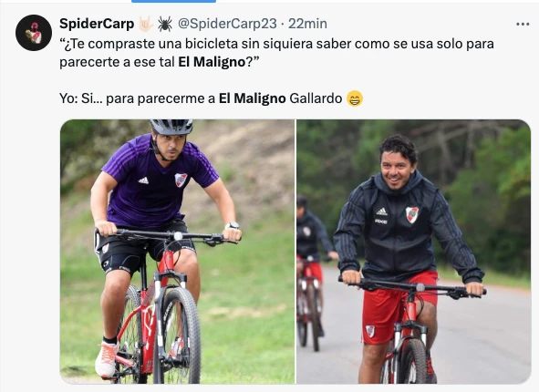The width and height of the screenshot is (539, 392).
Task: Click the rock hand emoji beside SpiderCarp
Action: click(x=145, y=24)
